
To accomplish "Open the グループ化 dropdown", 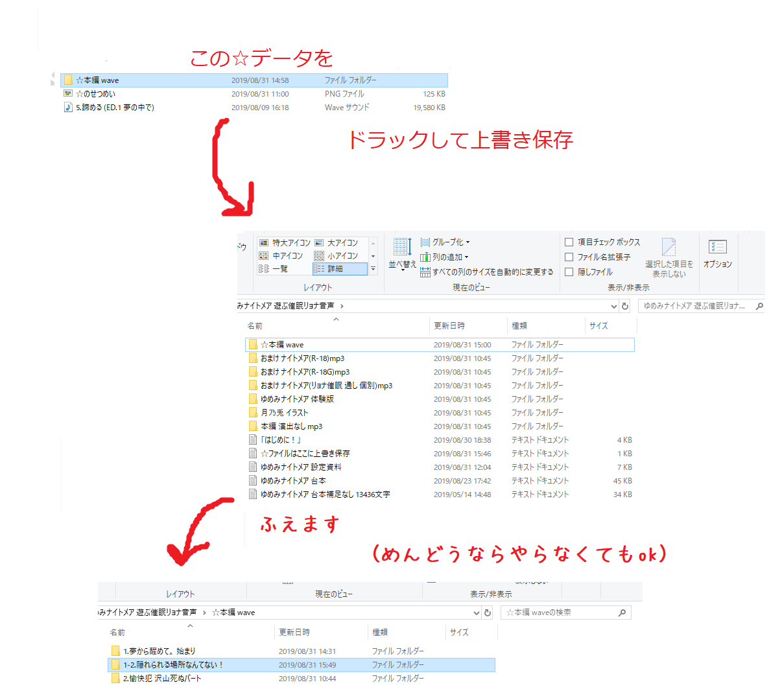I will coord(446,242).
